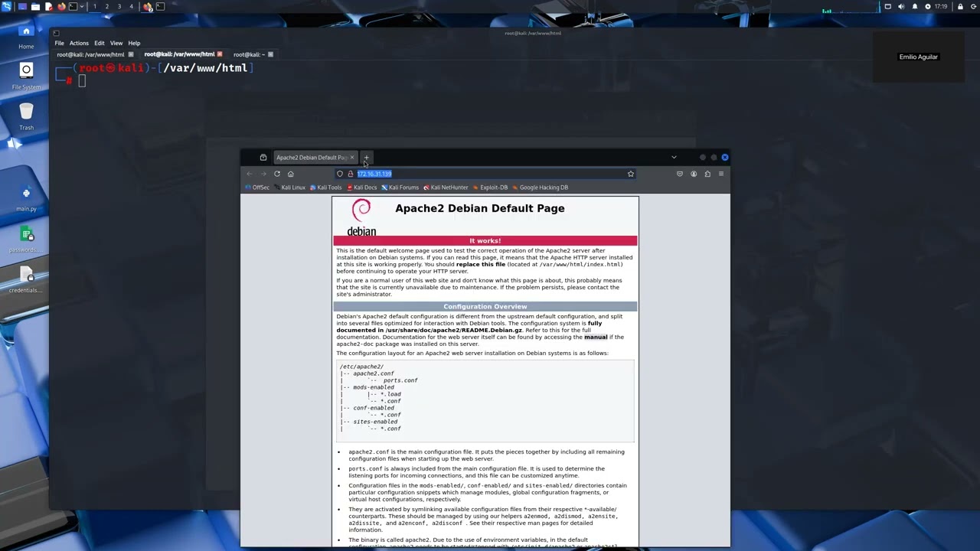This screenshot has width=980, height=551.
Task: Click the insecure connection padlock icon
Action: [351, 174]
